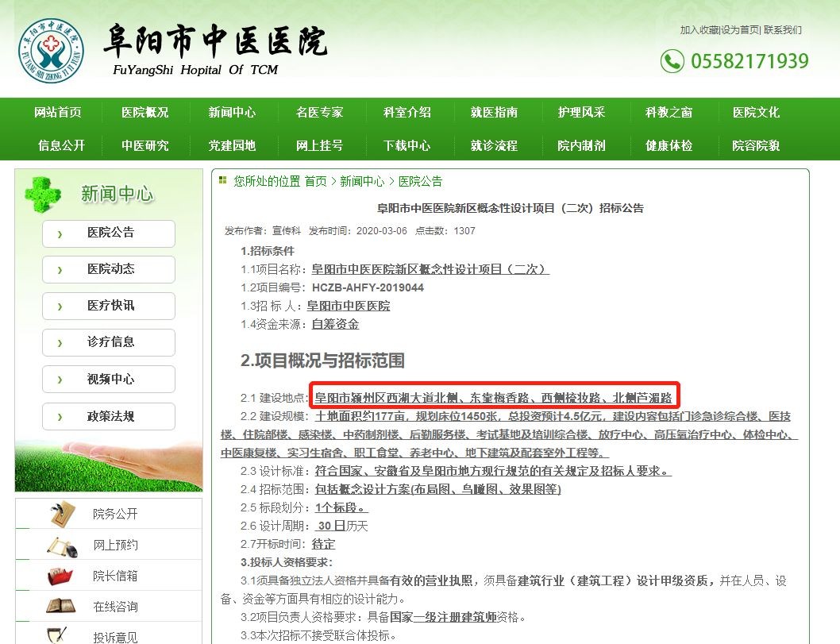
Task: Click the green cross 新闻中心 icon
Action: (42, 194)
